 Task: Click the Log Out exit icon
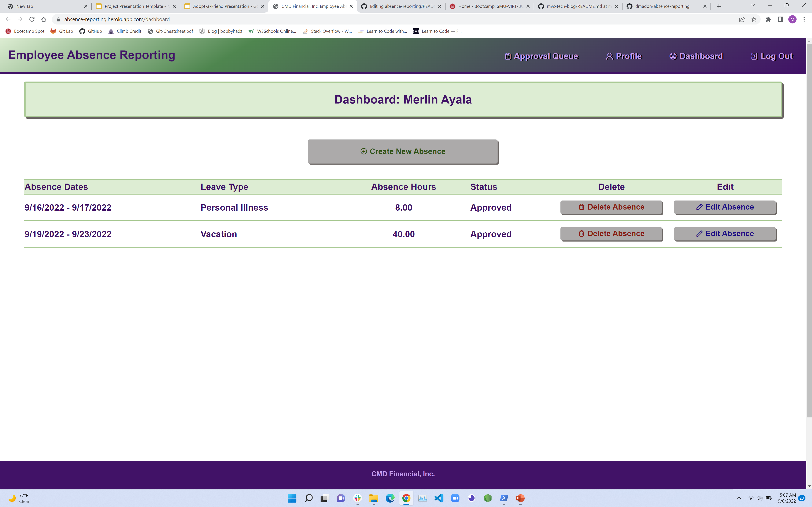coord(755,56)
